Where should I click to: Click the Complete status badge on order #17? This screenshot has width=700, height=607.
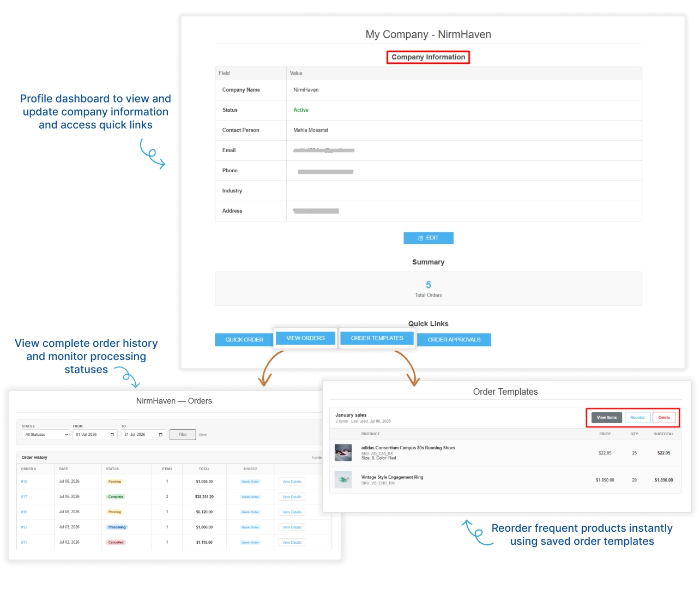(x=116, y=497)
